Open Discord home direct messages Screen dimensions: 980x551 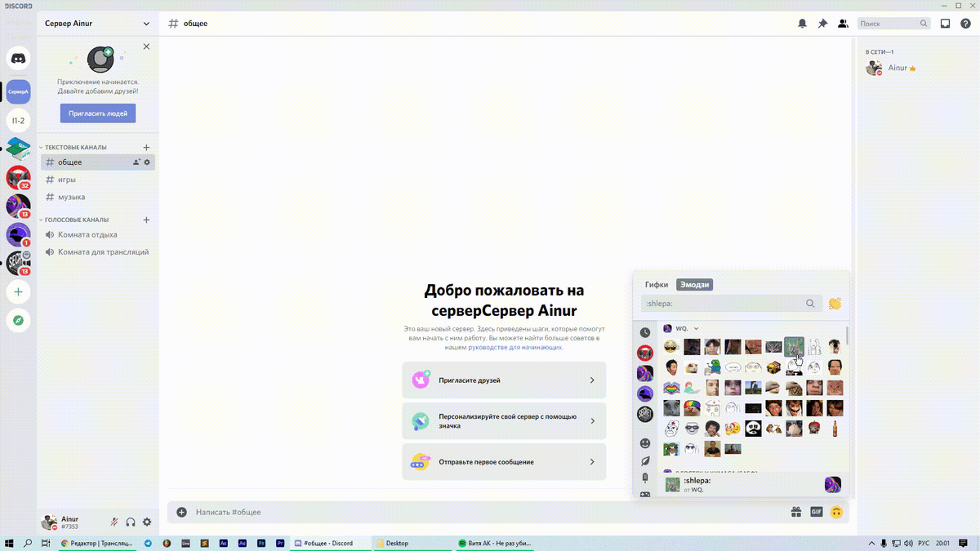18,58
